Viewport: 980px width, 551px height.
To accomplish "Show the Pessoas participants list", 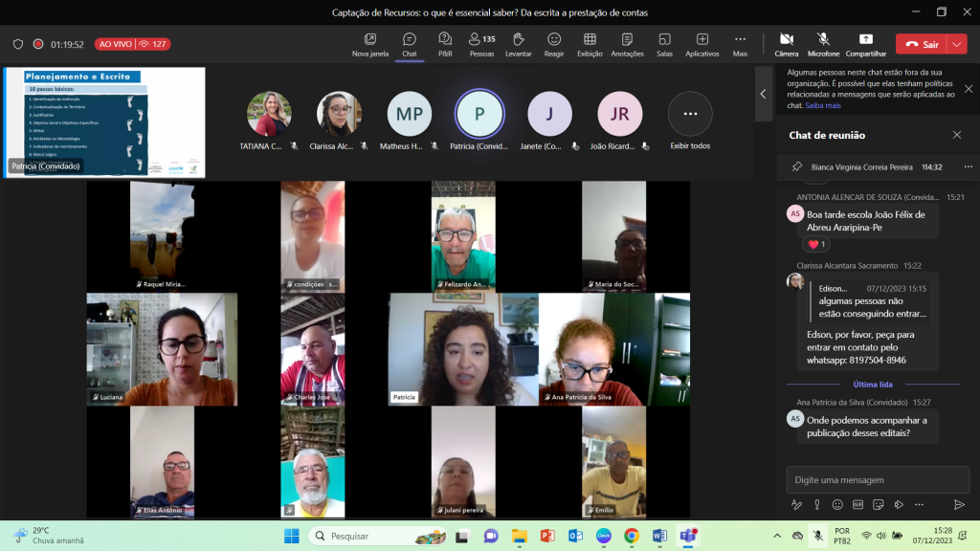I will (x=481, y=45).
